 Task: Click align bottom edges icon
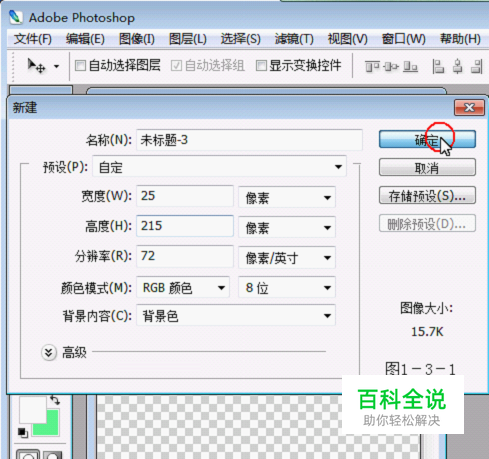pyautogui.click(x=410, y=66)
